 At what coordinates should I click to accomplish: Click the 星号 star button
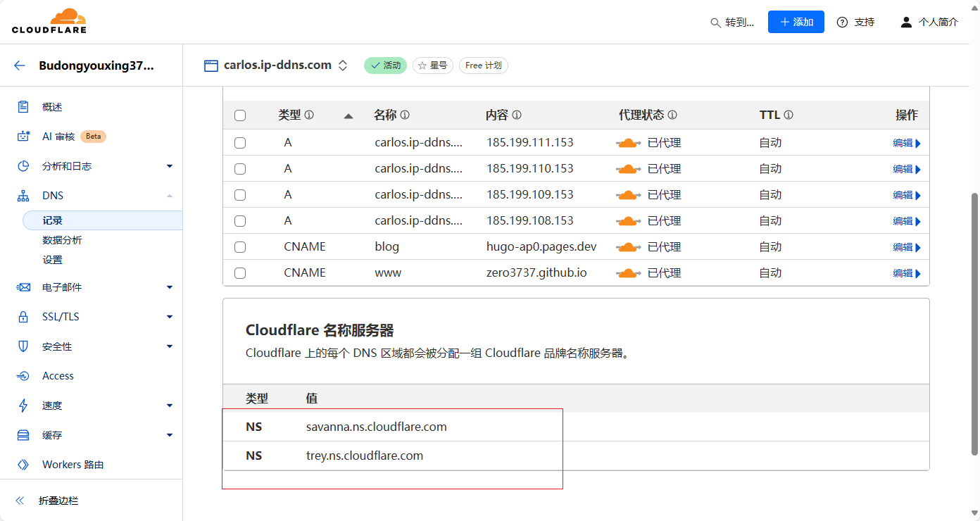click(433, 65)
